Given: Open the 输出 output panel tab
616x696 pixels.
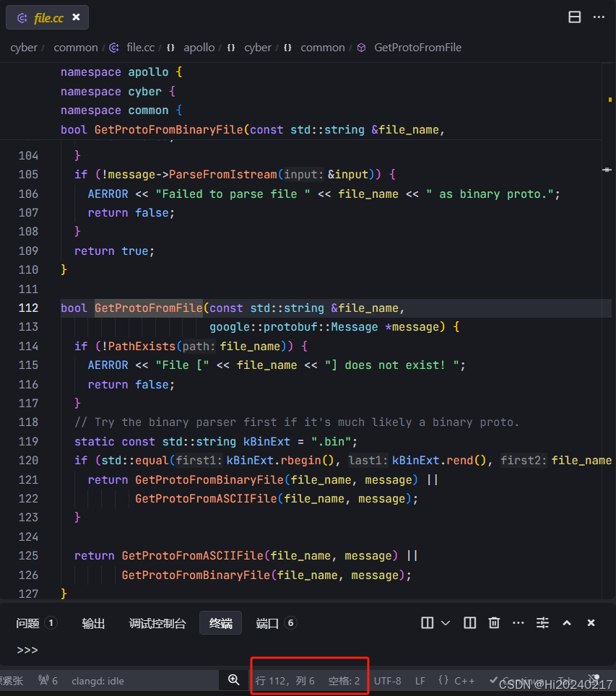Looking at the screenshot, I should pyautogui.click(x=93, y=623).
